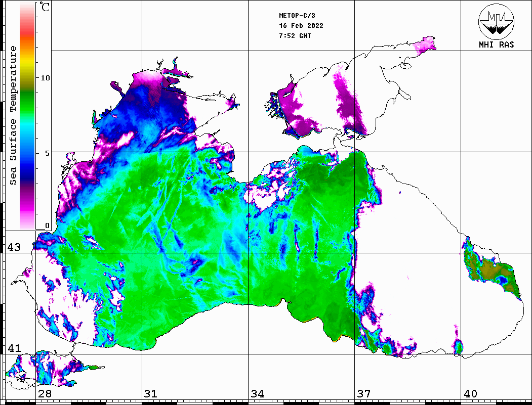Click longitude label '31'

151,394
